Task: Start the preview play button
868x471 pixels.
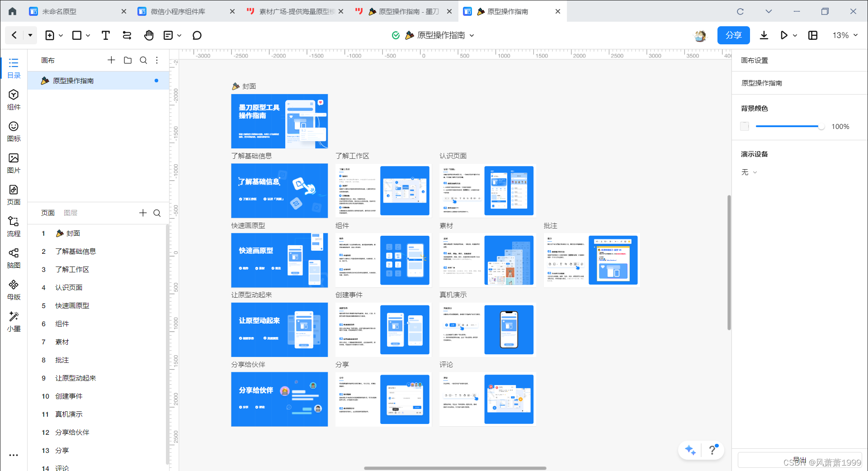Action: 784,35
